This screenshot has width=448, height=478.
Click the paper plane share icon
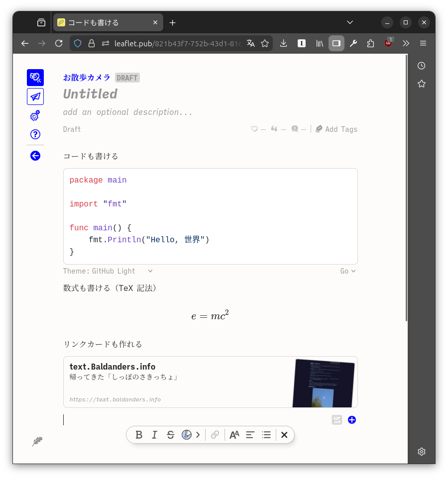tap(35, 96)
